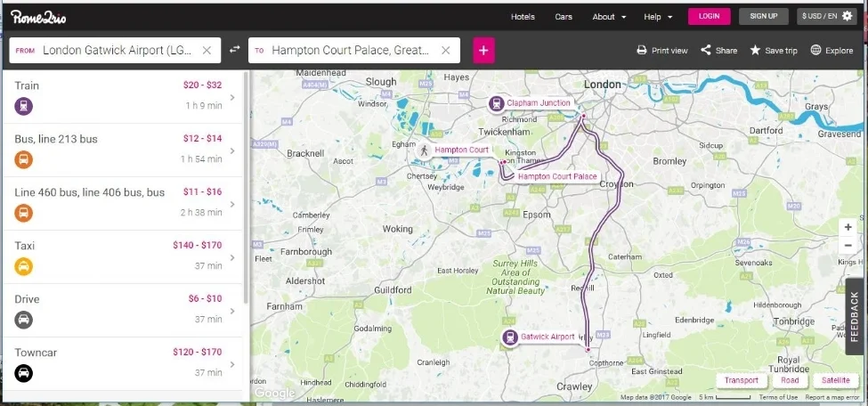Select the Train price $20 - $32
Image resolution: width=868 pixels, height=406 pixels.
tap(202, 85)
